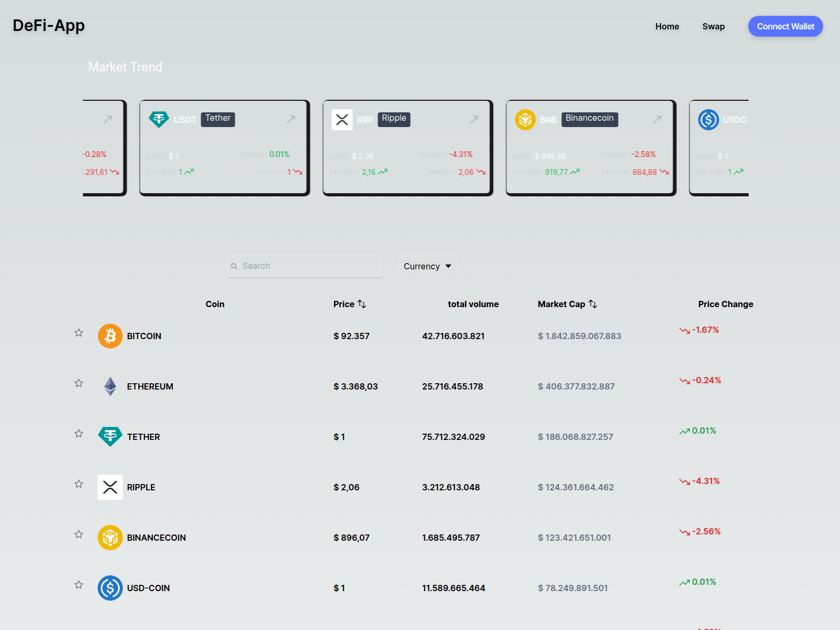Go to the Home page
The height and width of the screenshot is (630, 840).
667,26
